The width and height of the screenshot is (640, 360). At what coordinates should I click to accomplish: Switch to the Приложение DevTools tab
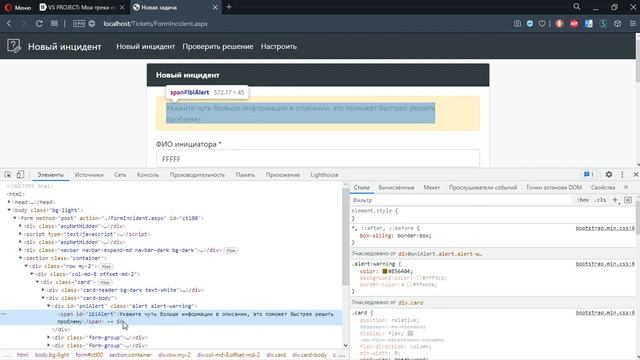click(283, 175)
